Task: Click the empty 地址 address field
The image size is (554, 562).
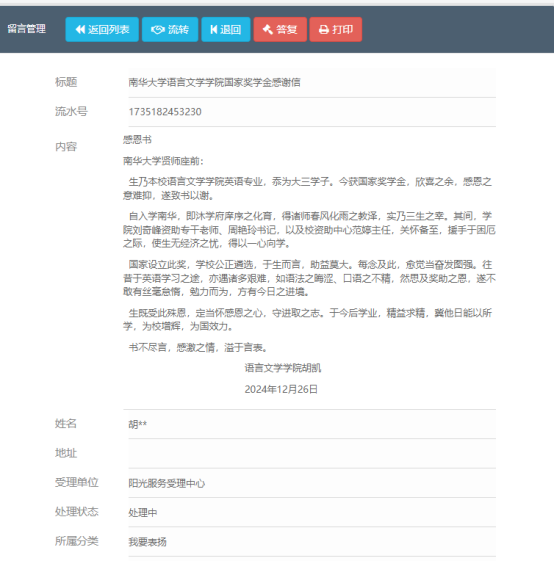Action: [x=312, y=454]
